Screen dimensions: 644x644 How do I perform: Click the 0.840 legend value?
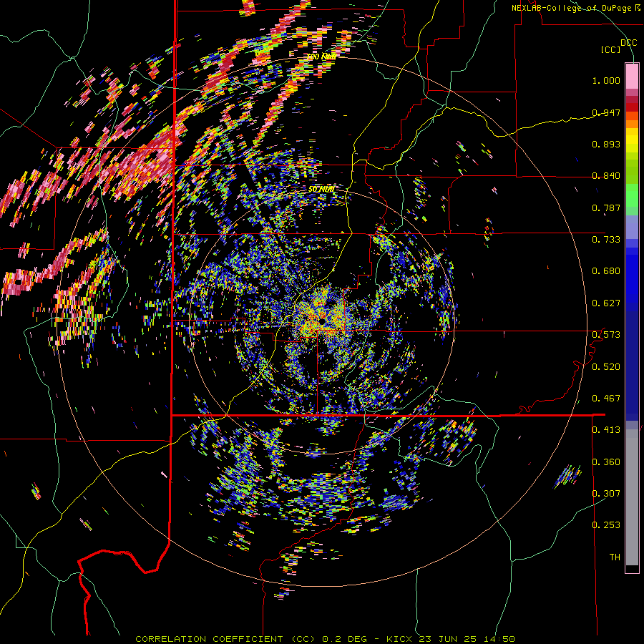coord(606,176)
